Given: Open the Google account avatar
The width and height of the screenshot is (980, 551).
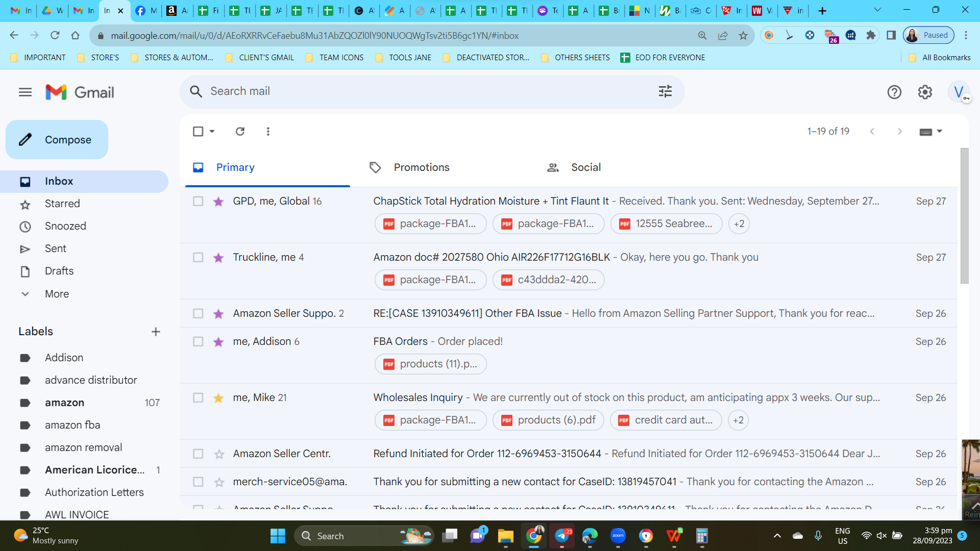Looking at the screenshot, I should coord(959,92).
